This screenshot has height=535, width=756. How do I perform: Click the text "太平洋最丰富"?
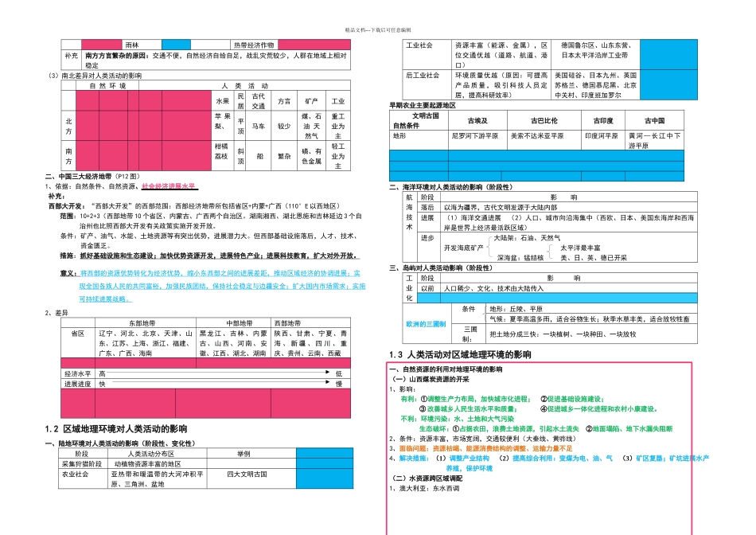[x=580, y=248]
